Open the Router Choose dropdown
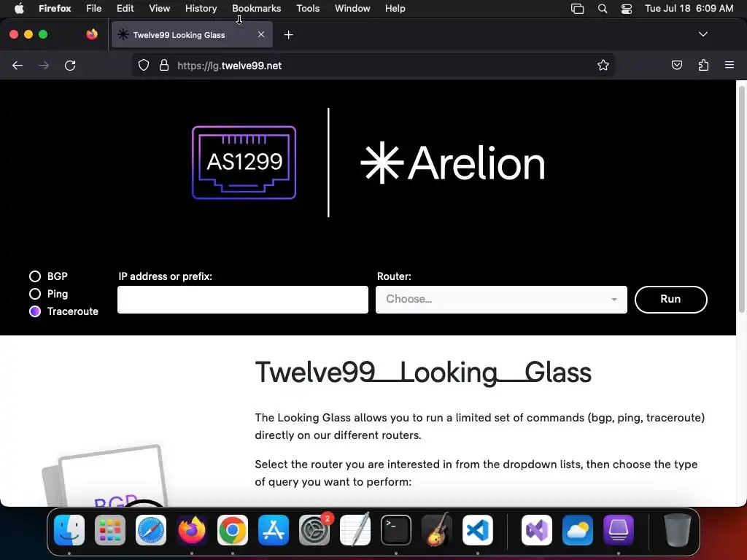The height and width of the screenshot is (560, 747). click(501, 300)
